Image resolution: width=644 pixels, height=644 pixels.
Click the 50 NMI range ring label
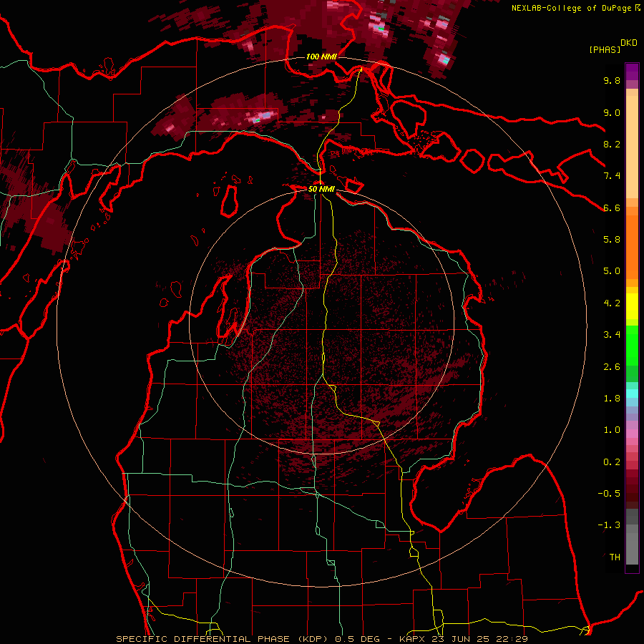(x=321, y=189)
